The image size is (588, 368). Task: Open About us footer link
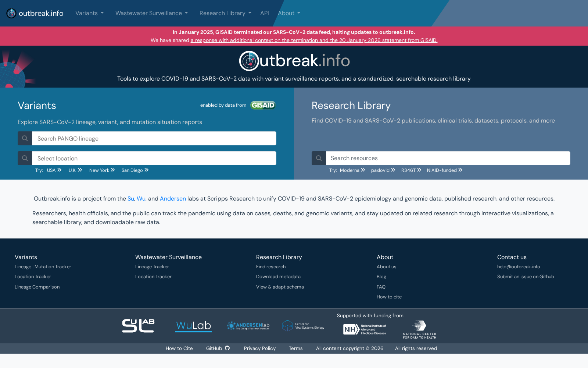[x=386, y=267]
